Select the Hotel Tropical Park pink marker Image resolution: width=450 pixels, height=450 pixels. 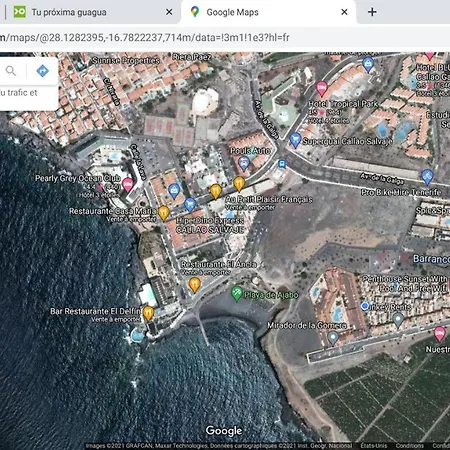point(321,88)
